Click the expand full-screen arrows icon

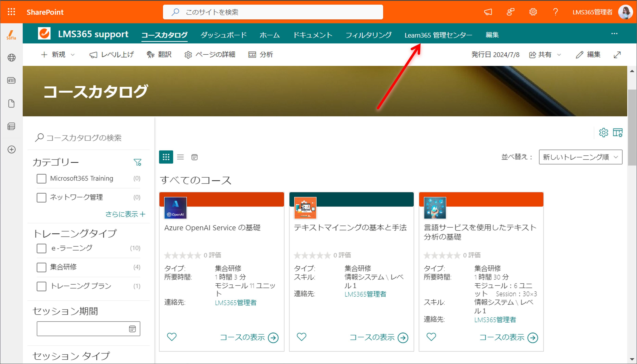[617, 55]
